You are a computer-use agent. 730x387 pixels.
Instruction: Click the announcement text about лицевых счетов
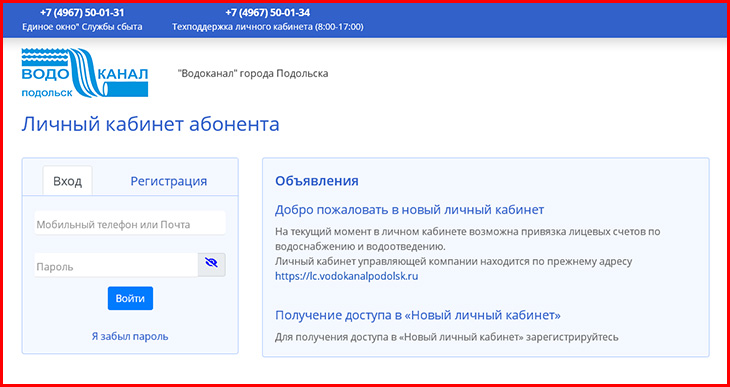click(468, 238)
